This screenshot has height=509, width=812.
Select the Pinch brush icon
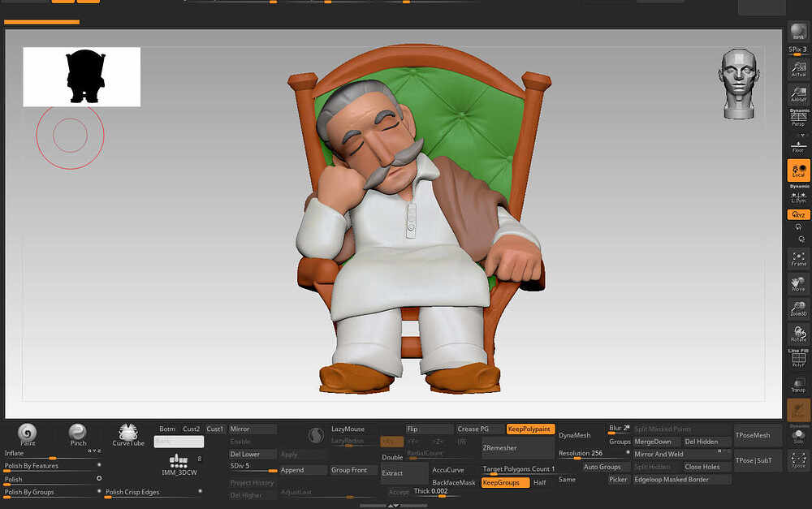(78, 434)
